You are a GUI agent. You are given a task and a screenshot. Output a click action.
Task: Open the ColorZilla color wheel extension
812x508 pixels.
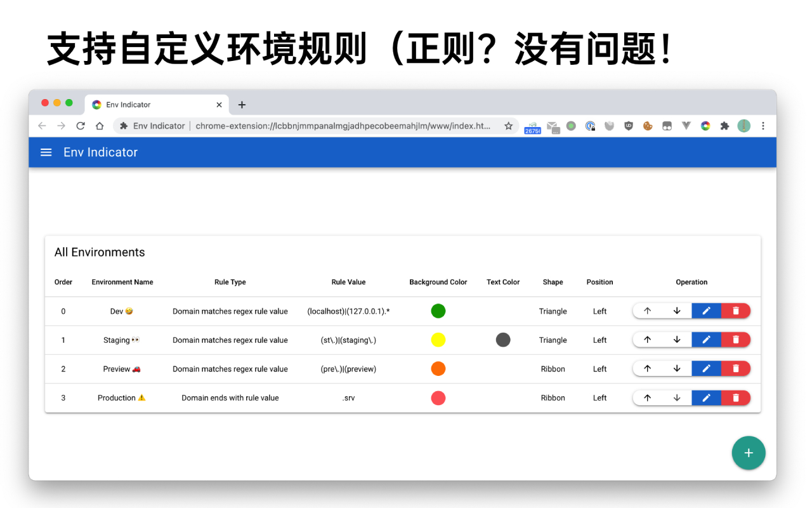705,126
